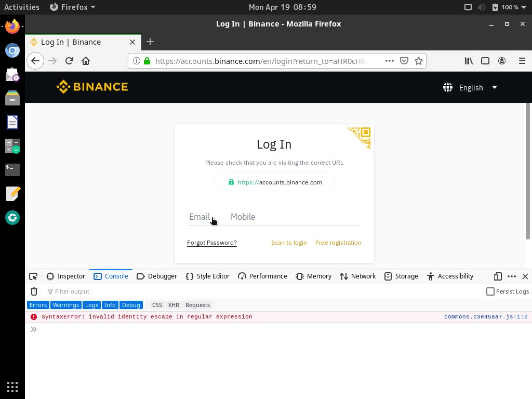Viewport: 532px width, 399px height.
Task: Go back with the browser back arrow
Action: point(35,61)
